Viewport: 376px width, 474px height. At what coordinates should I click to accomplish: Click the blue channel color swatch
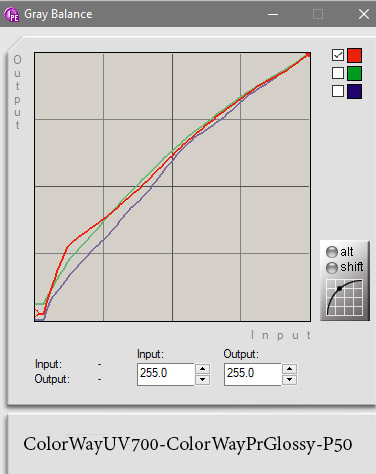354,91
